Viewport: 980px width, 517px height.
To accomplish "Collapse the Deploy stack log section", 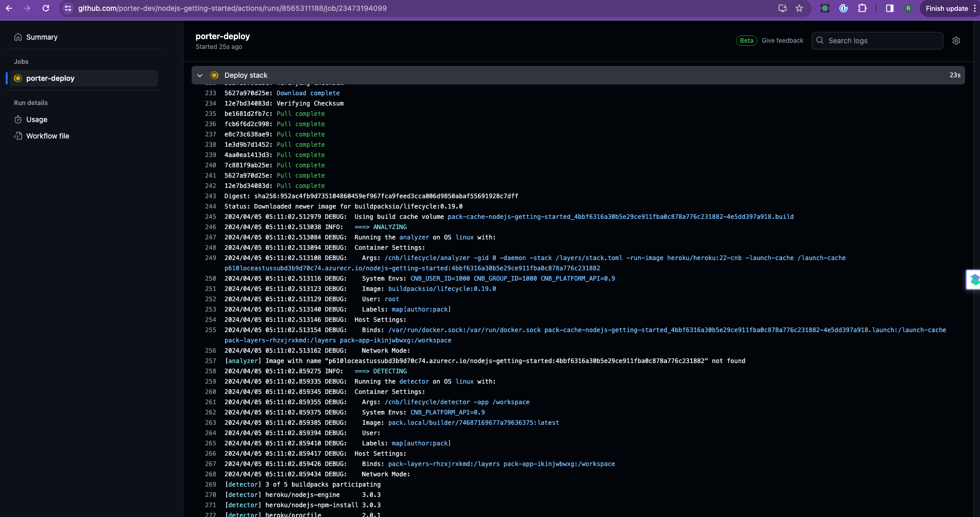I will [x=200, y=75].
